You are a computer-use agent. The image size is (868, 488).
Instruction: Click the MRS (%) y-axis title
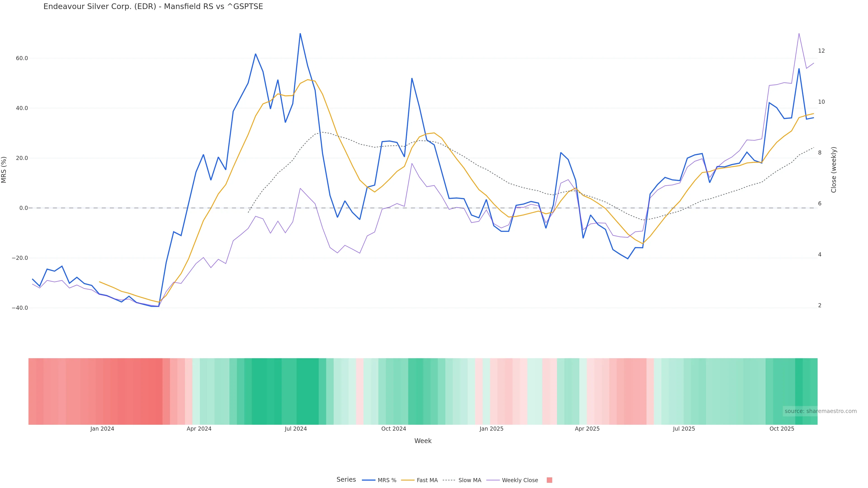click(x=4, y=170)
